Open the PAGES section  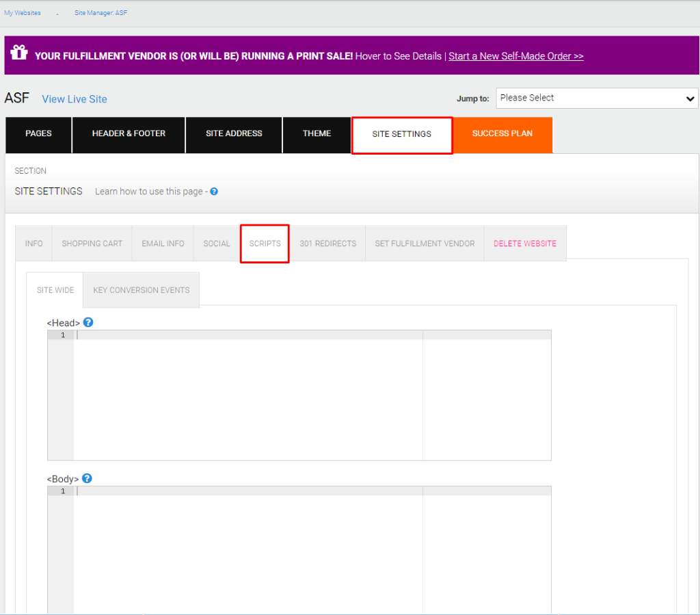tap(38, 135)
